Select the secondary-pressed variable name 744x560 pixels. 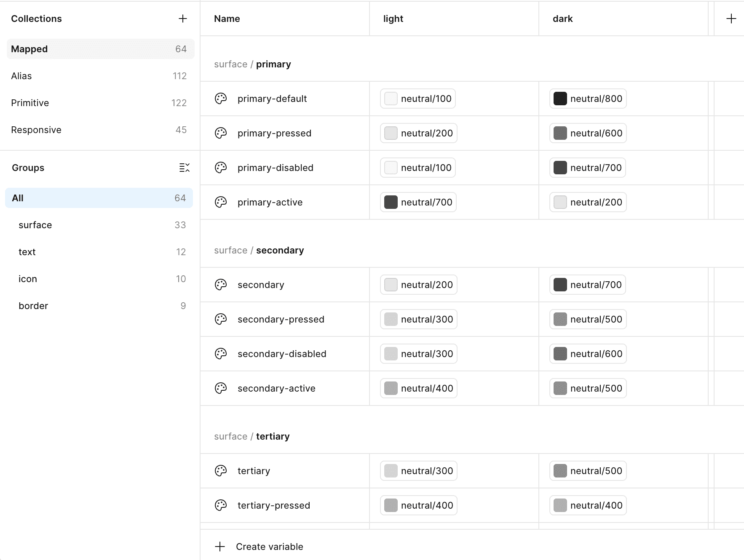click(281, 319)
